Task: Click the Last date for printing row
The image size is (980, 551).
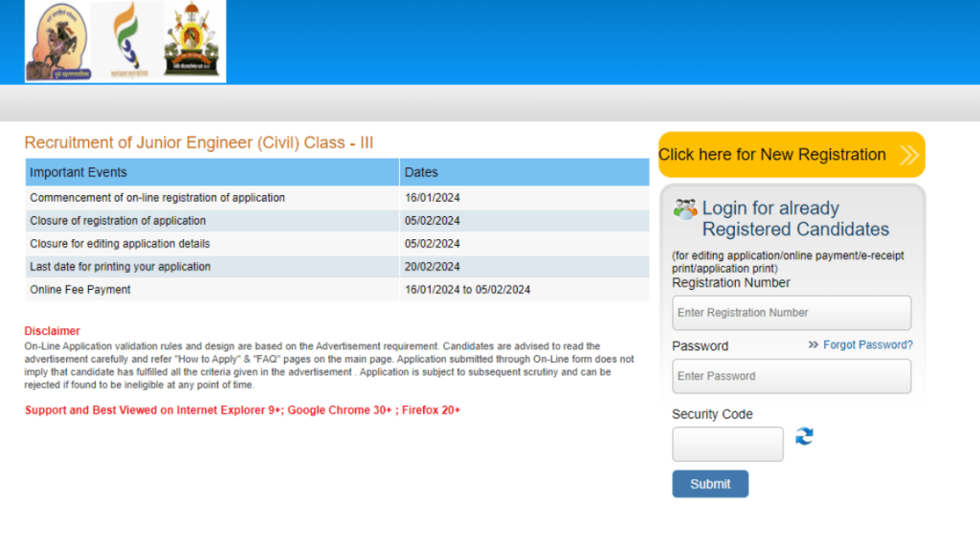Action: point(120,267)
